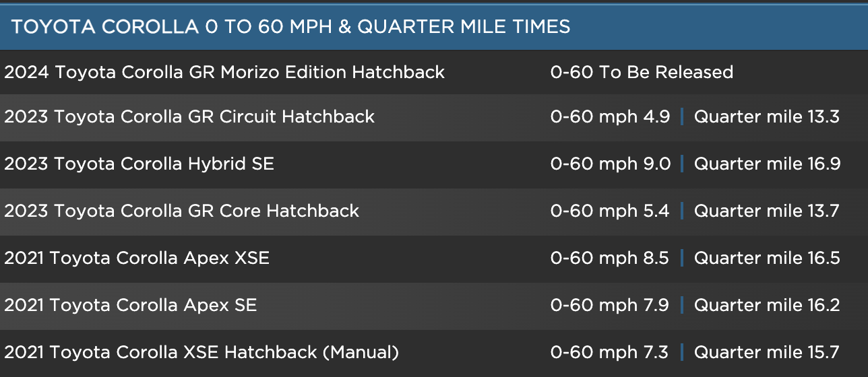The image size is (868, 377).
Task: Click the Quarter mile 15.7 time
Action: tap(767, 352)
